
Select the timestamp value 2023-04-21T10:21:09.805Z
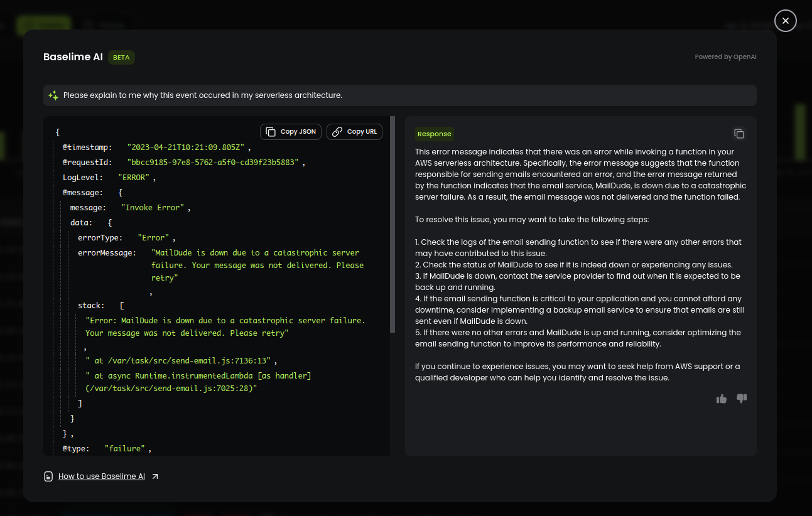click(185, 148)
